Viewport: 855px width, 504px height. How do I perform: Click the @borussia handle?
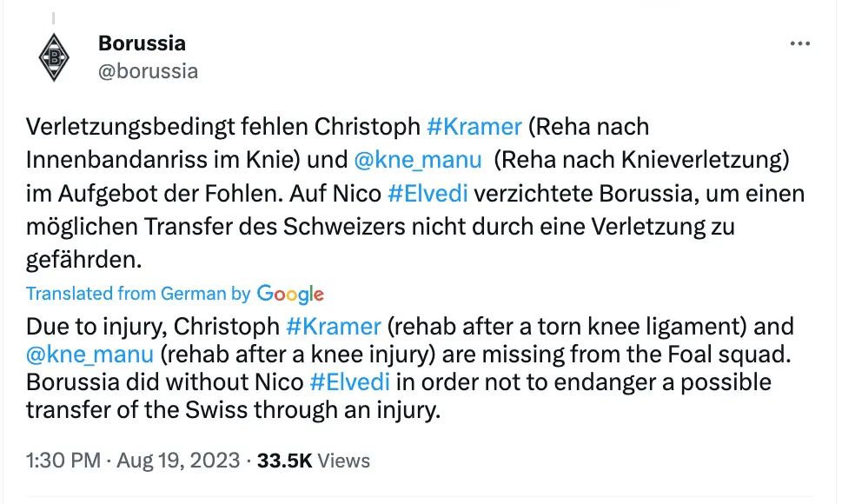pyautogui.click(x=148, y=71)
